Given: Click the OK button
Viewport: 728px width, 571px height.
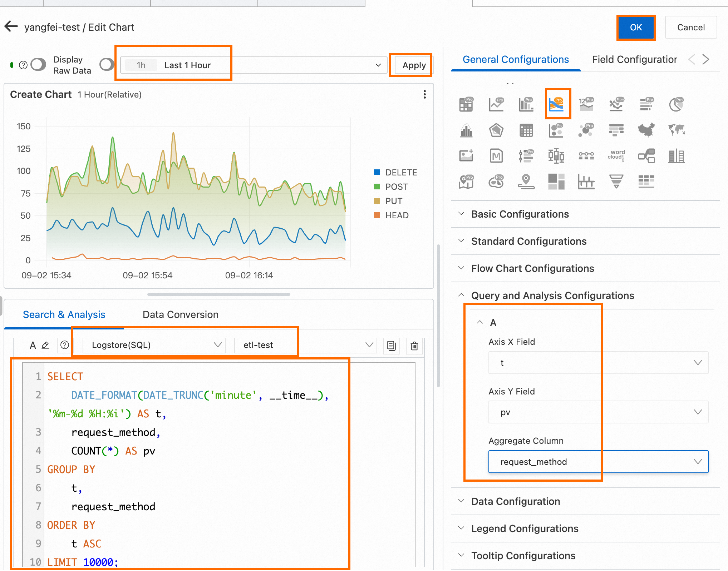Looking at the screenshot, I should [636, 27].
